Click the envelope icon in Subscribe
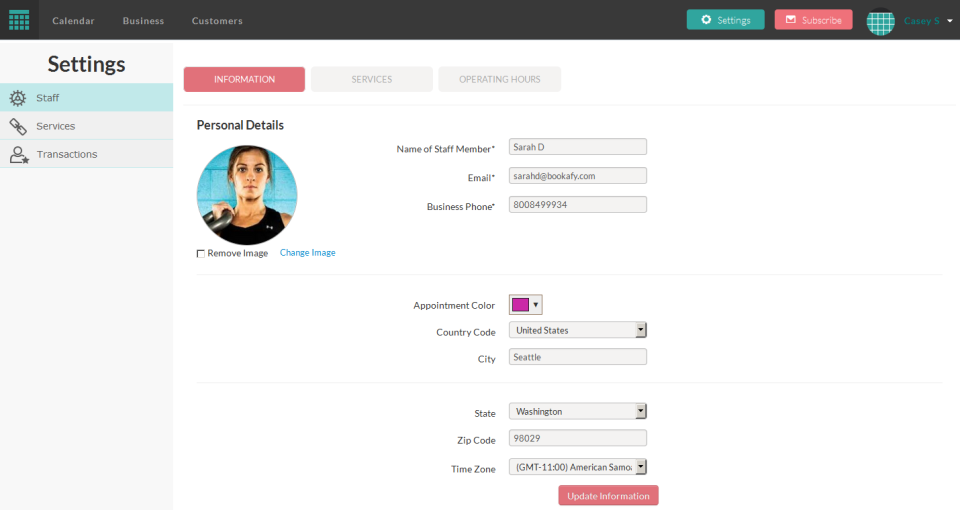The height and width of the screenshot is (510, 960). pos(791,20)
